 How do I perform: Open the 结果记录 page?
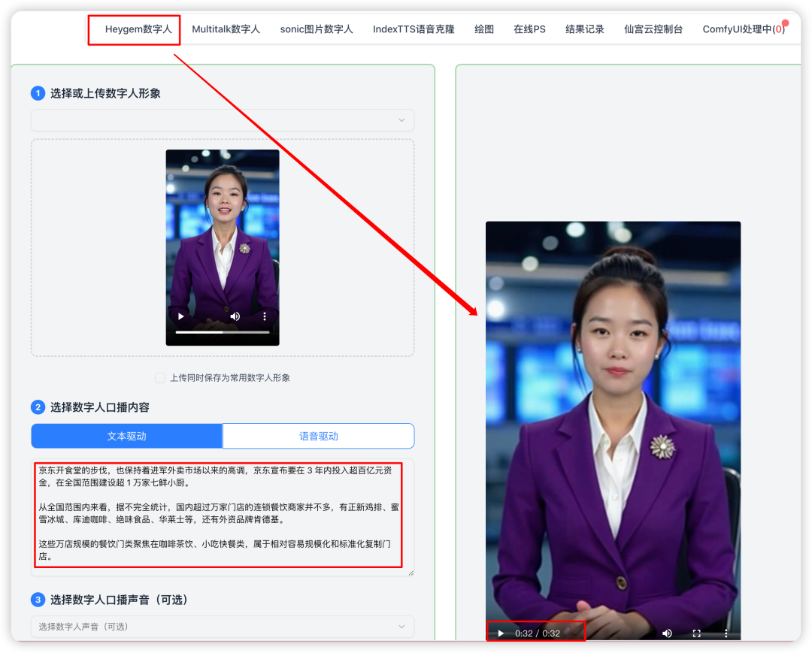585,29
